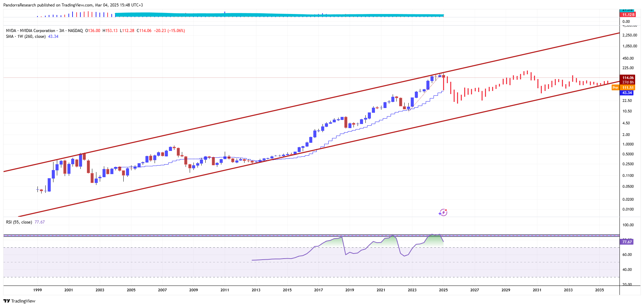
Task: Click the change value −20.23 (−15.06%)
Action: [x=169, y=31]
